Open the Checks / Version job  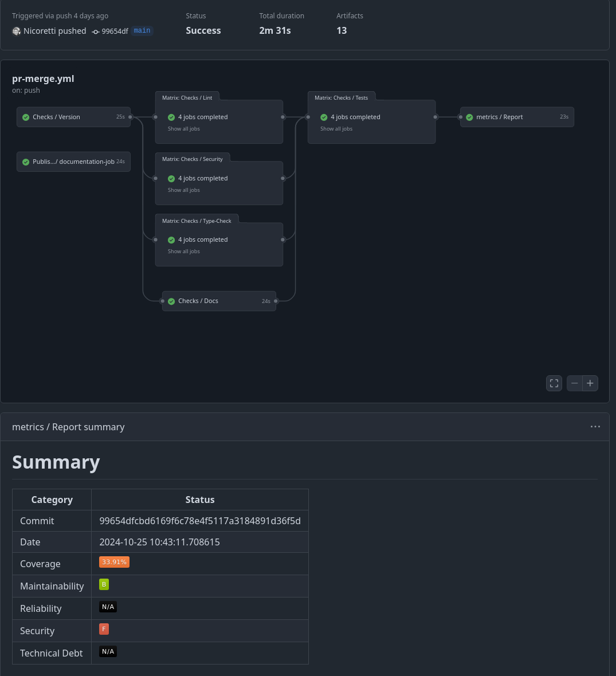(73, 117)
